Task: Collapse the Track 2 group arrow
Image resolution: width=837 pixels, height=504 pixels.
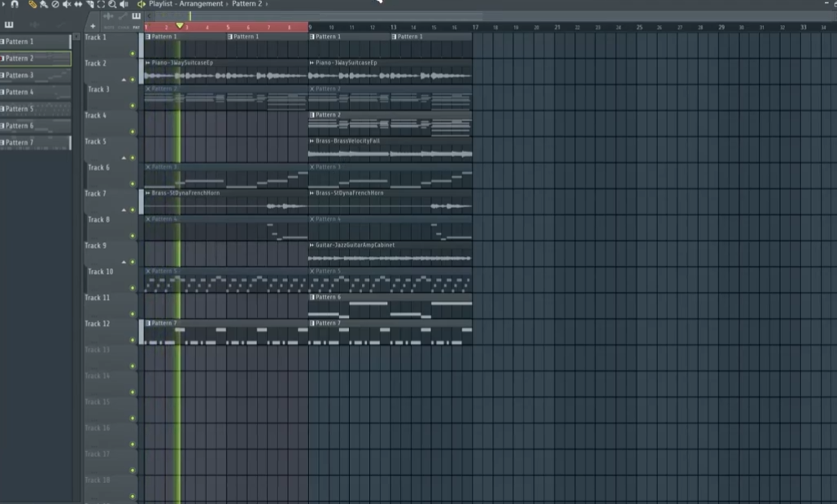Action: (x=124, y=80)
